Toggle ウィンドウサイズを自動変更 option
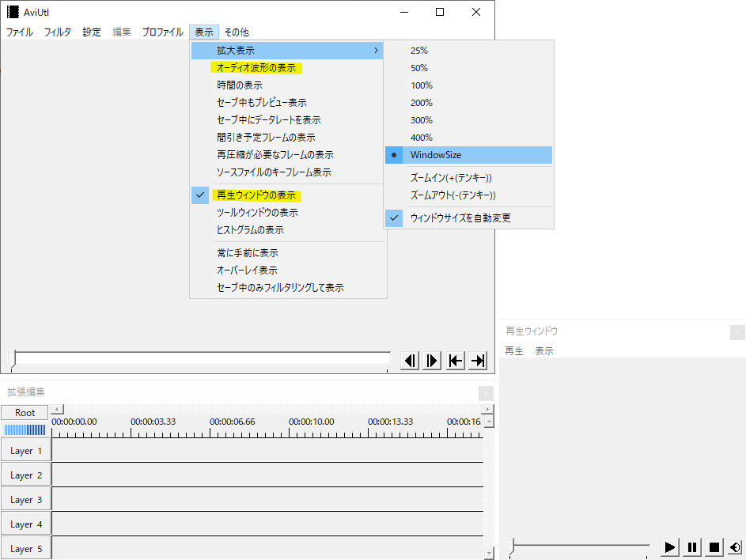This screenshot has height=560, width=746. click(468, 218)
